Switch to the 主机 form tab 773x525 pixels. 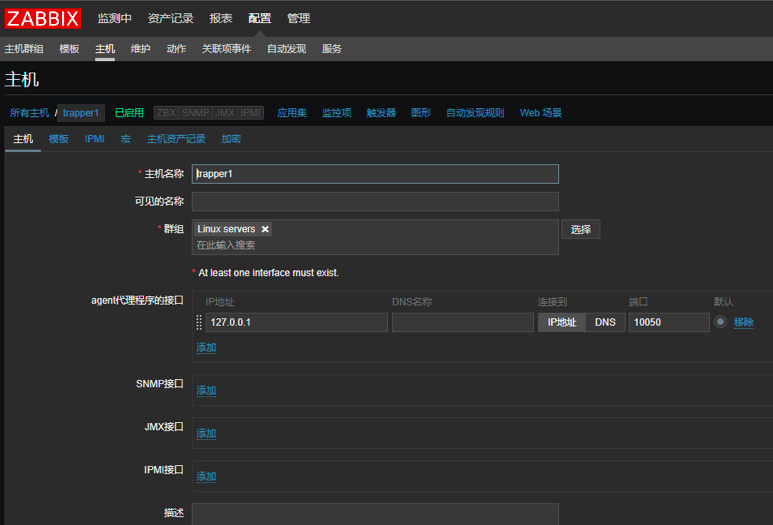(23, 139)
